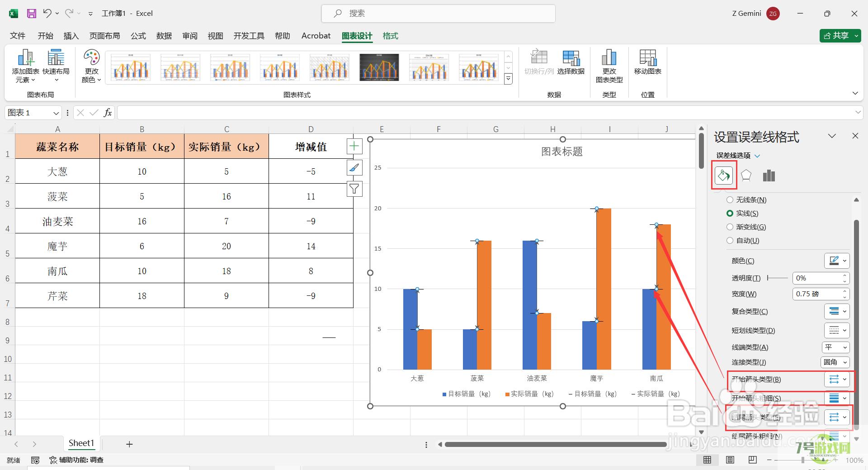Open End Arrow type dropdown
Viewport: 868px width, 470px height.
[837, 417]
